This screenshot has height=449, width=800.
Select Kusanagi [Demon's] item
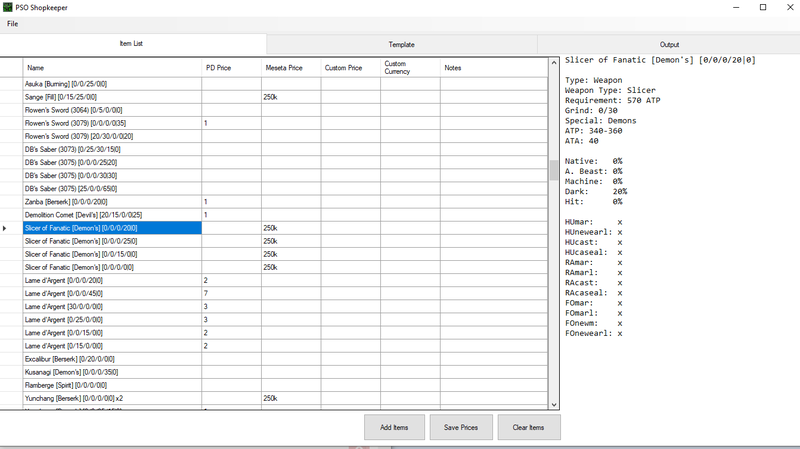tap(112, 372)
